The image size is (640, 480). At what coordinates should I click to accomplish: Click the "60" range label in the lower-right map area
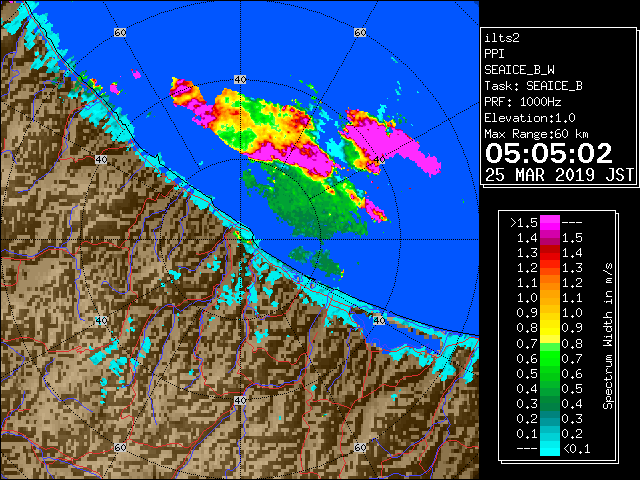coord(360,448)
